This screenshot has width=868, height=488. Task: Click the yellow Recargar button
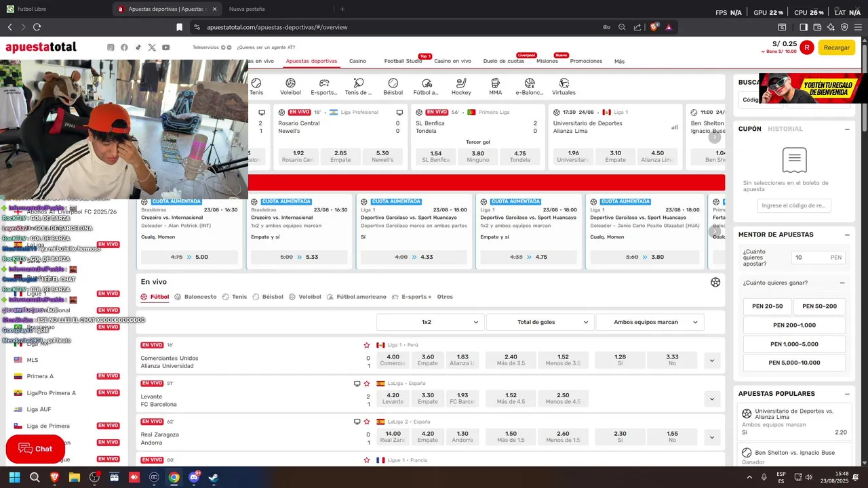(x=837, y=47)
